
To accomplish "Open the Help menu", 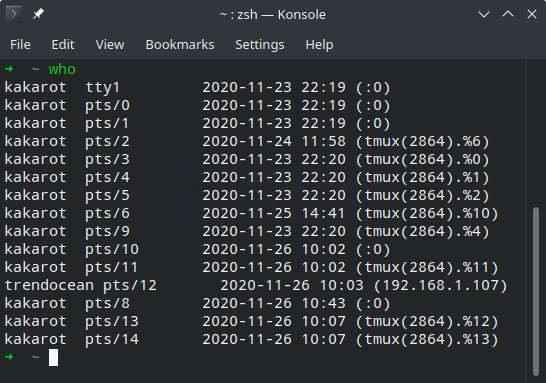I will (319, 45).
